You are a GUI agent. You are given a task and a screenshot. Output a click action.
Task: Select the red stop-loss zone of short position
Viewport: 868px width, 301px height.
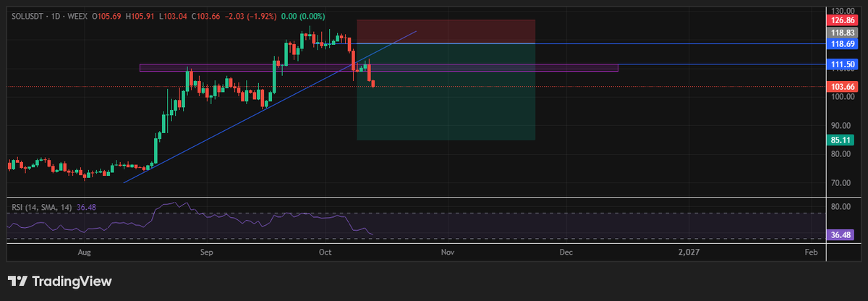click(446, 31)
